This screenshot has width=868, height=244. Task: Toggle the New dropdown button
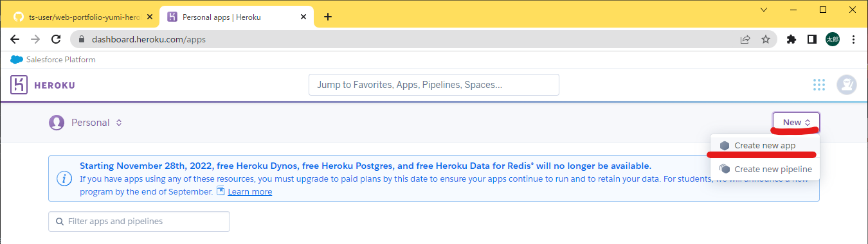pyautogui.click(x=796, y=122)
